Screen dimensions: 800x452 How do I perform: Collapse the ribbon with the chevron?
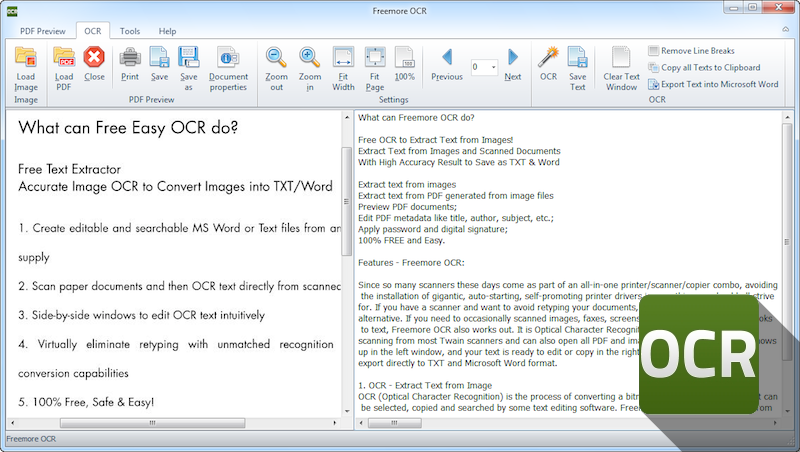[x=786, y=30]
